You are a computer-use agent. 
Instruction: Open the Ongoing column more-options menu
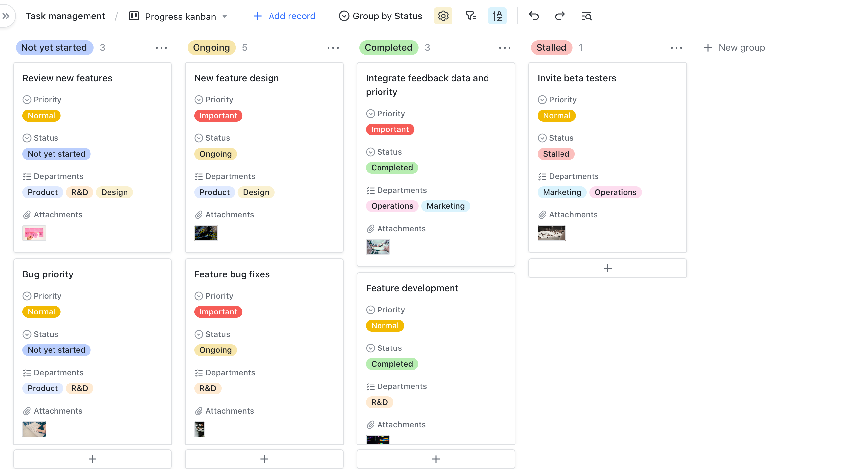click(x=333, y=48)
